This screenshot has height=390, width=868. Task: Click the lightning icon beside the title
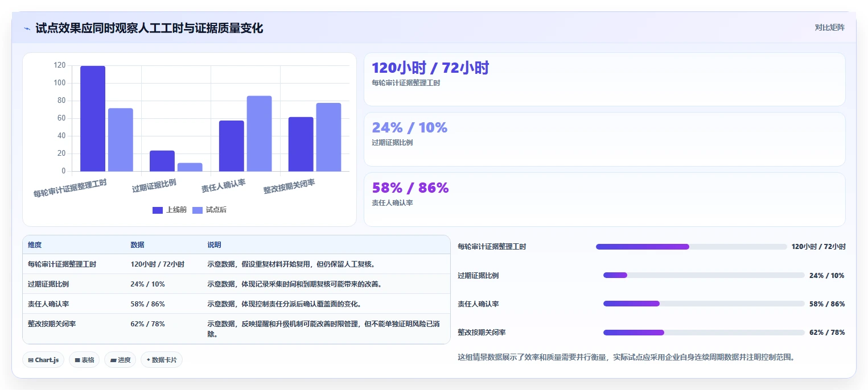coord(27,28)
